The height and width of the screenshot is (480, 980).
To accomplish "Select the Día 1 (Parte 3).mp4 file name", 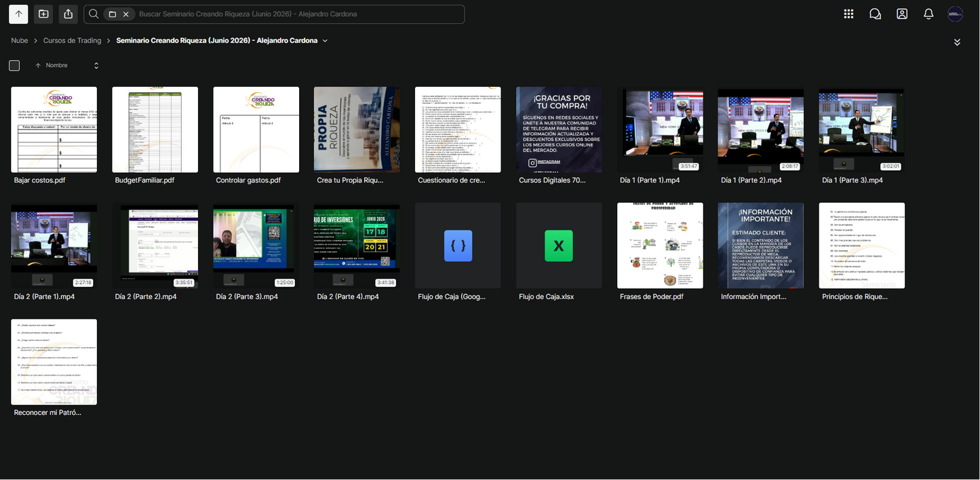I will [852, 180].
